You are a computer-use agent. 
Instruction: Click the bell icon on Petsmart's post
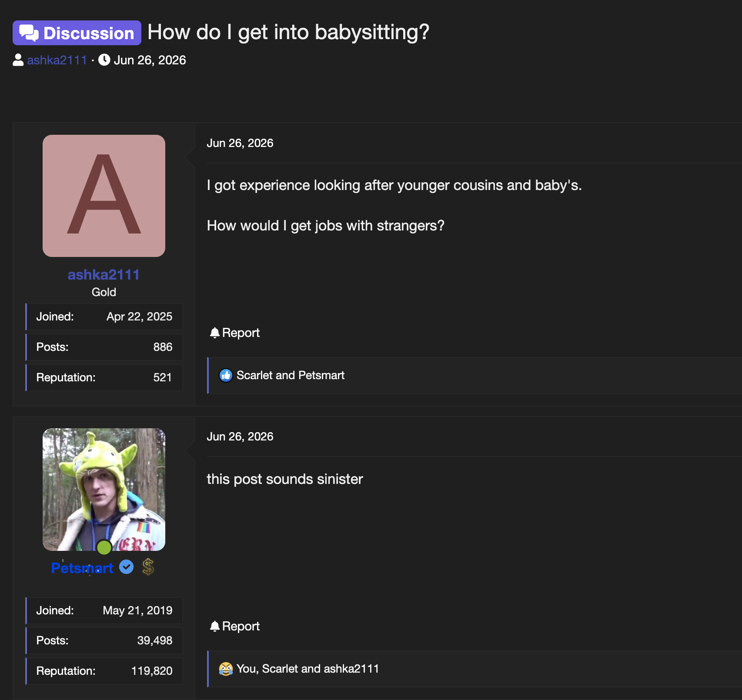click(214, 626)
